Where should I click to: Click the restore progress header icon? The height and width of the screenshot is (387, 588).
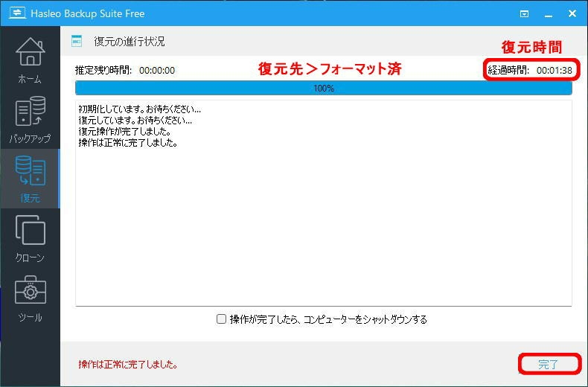(77, 41)
